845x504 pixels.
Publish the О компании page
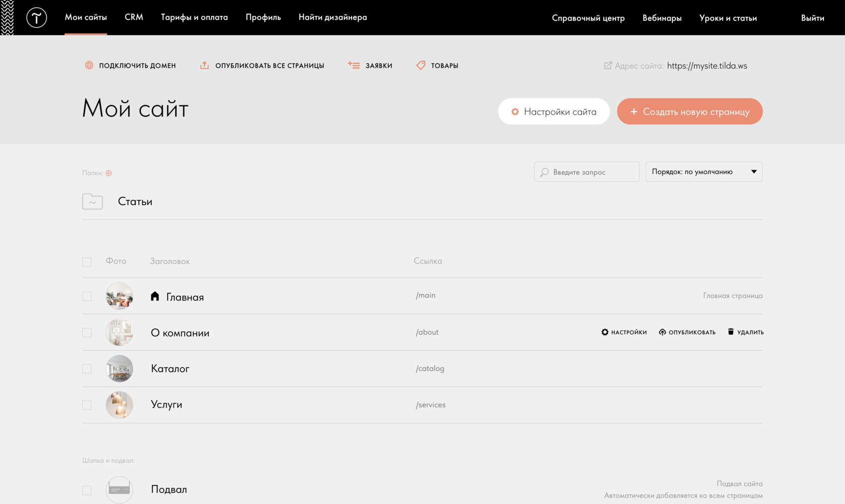pos(687,332)
